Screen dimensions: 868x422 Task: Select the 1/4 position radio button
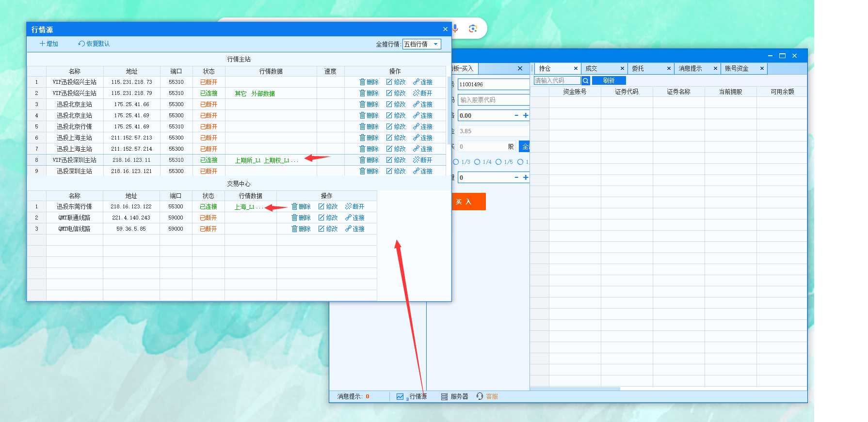[x=477, y=162]
